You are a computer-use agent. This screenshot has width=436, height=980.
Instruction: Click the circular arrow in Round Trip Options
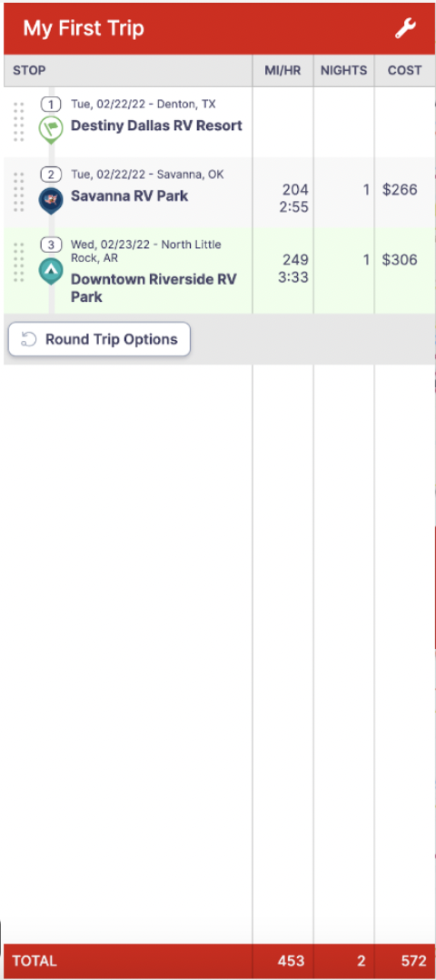(29, 339)
